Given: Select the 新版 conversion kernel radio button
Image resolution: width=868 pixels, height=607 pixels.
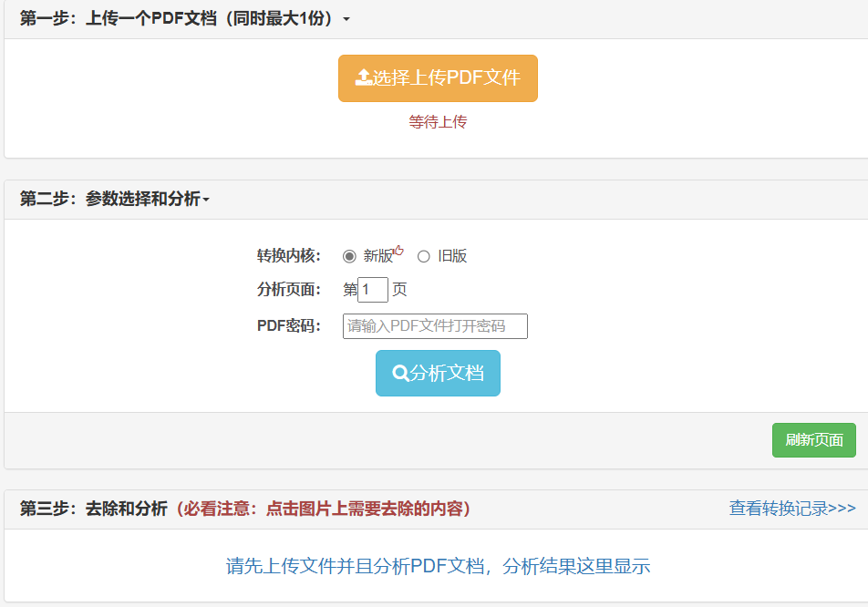Looking at the screenshot, I should pyautogui.click(x=349, y=256).
